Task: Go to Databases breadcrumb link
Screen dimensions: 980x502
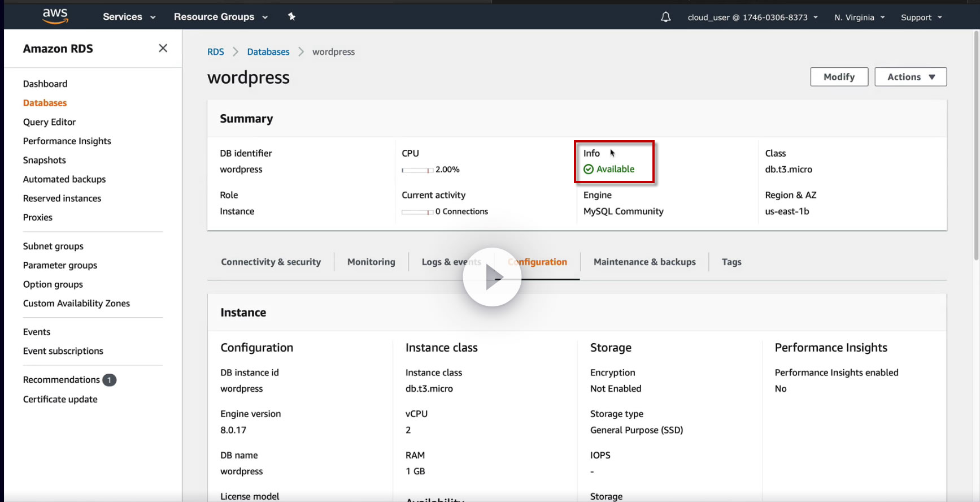Action: click(x=268, y=52)
